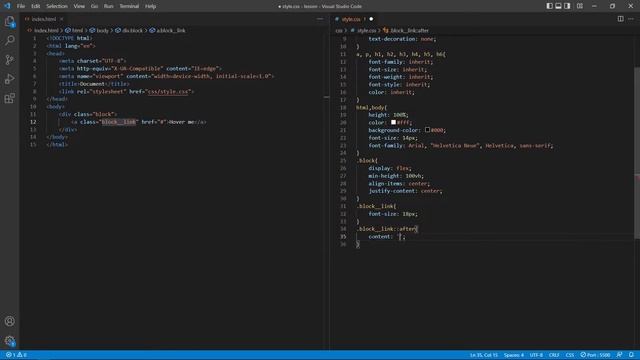Click style.css in right breadcrumb
Viewport: 640px width, 360px height.
[x=367, y=30]
